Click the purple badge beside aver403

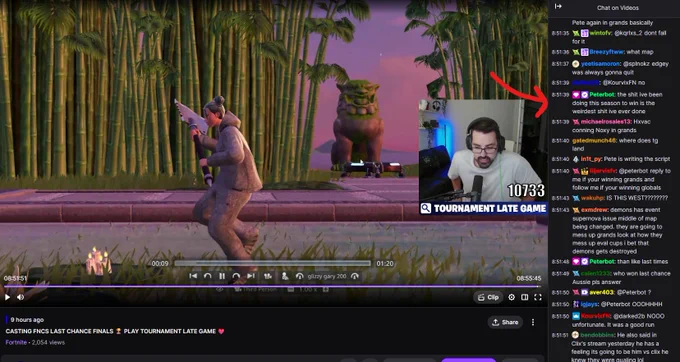pyautogui.click(x=585, y=293)
